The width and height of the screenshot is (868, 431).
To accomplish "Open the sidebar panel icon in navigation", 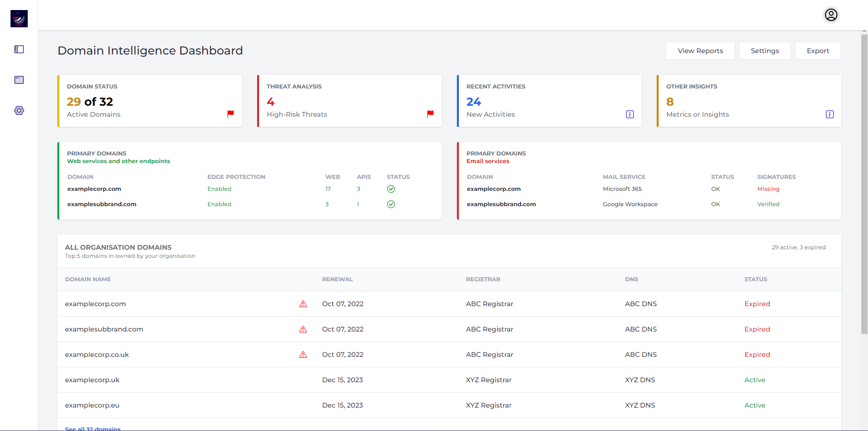I will click(19, 49).
